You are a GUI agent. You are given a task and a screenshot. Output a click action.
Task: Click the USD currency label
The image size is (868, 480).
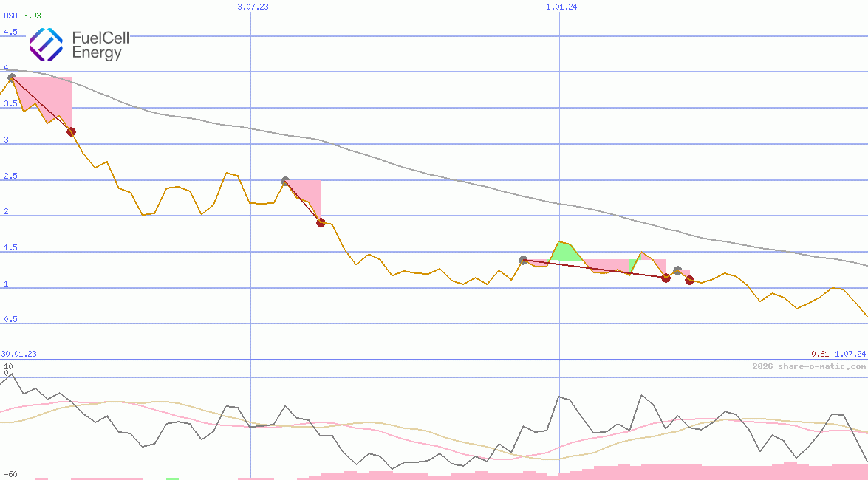point(10,16)
